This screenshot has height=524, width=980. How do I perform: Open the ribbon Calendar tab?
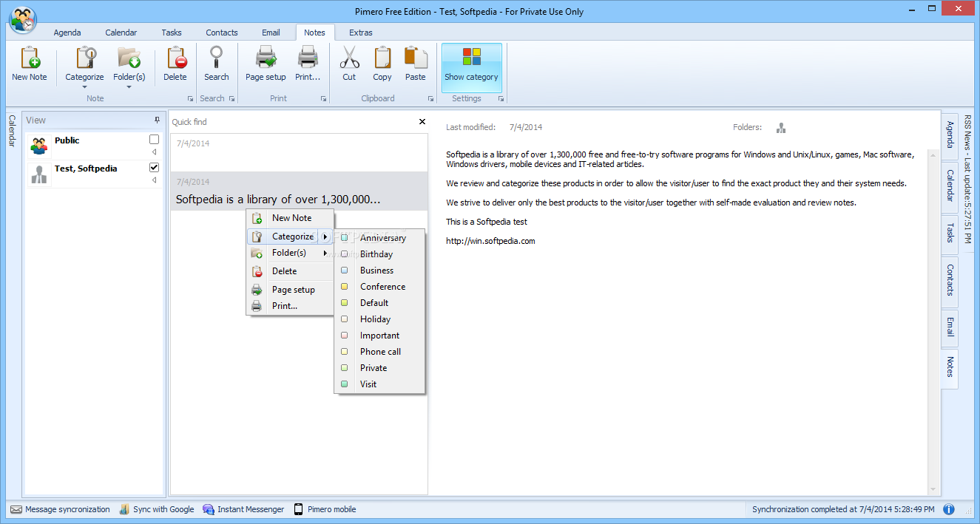(x=121, y=33)
